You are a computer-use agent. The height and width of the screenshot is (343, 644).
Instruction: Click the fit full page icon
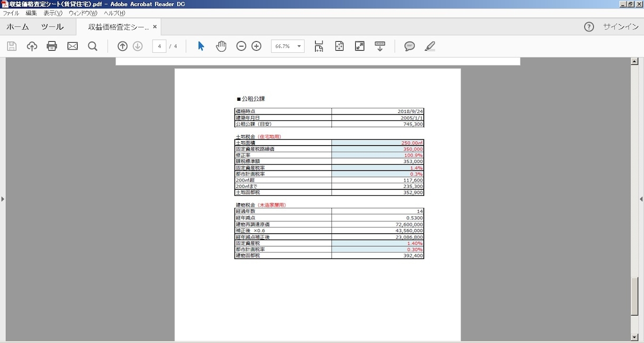[339, 46]
